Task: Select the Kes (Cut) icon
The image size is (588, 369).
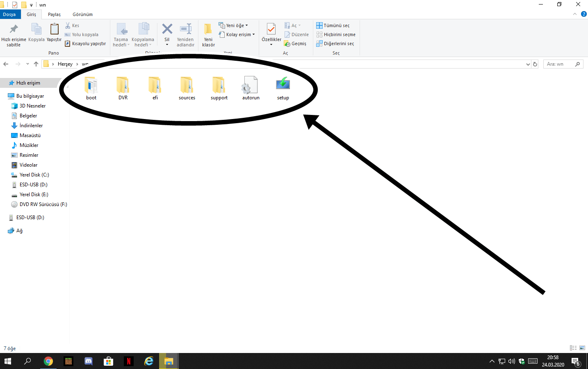Action: [x=67, y=25]
